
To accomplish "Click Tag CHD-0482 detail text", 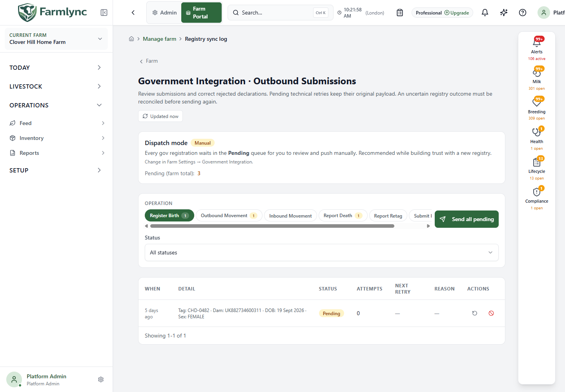I will click(242, 313).
